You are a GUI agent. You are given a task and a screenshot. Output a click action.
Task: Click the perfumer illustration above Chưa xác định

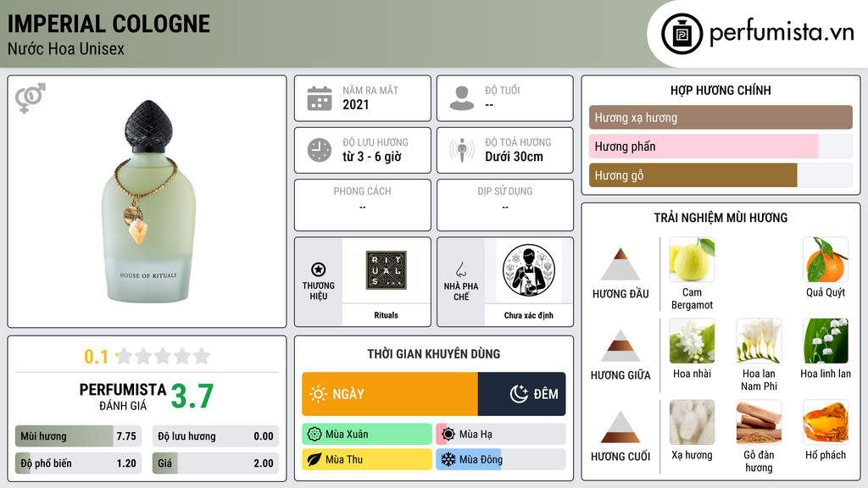(529, 270)
